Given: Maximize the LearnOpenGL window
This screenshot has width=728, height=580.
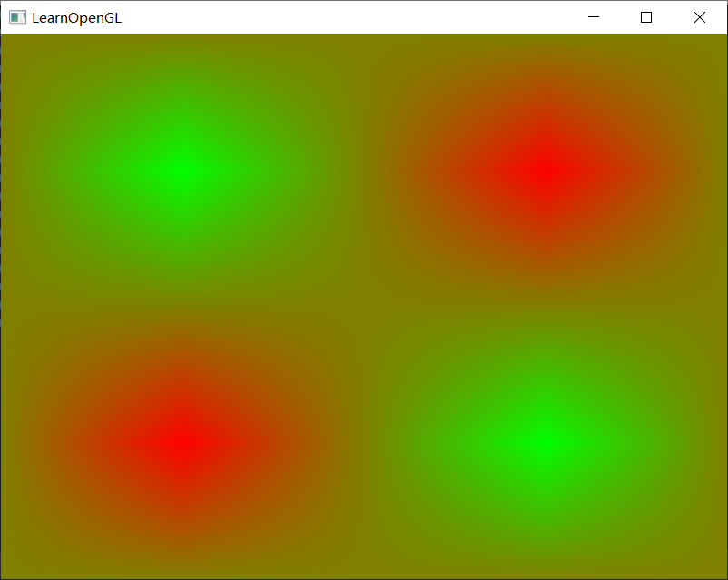Looking at the screenshot, I should pyautogui.click(x=646, y=16).
